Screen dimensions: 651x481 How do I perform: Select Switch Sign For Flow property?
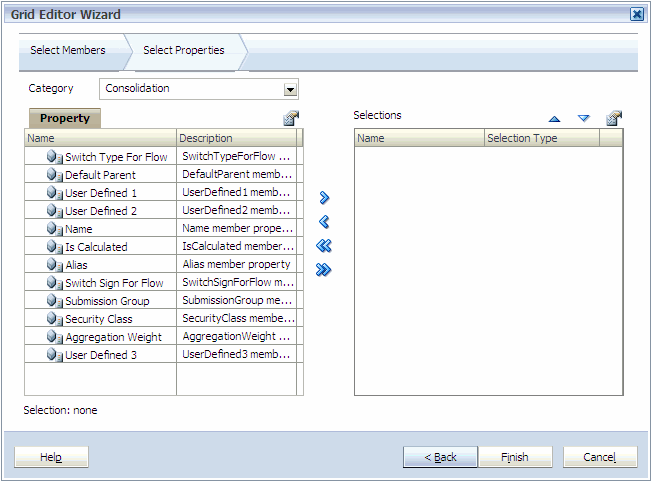pos(114,283)
